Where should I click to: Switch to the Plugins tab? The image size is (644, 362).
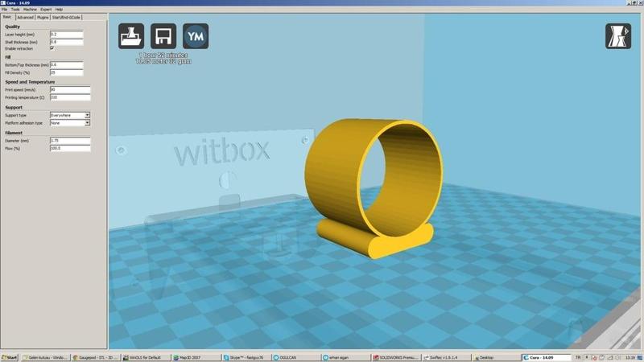(43, 17)
